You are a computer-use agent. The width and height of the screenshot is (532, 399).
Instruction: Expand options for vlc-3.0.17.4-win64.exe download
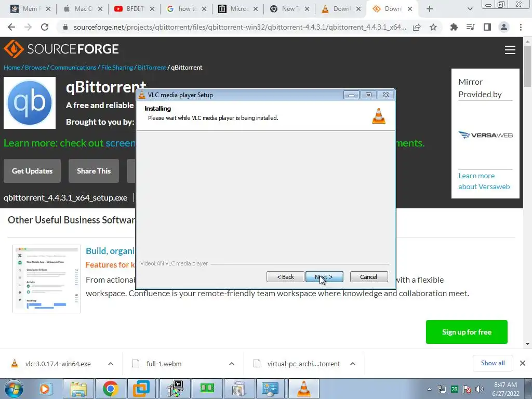tap(111, 364)
